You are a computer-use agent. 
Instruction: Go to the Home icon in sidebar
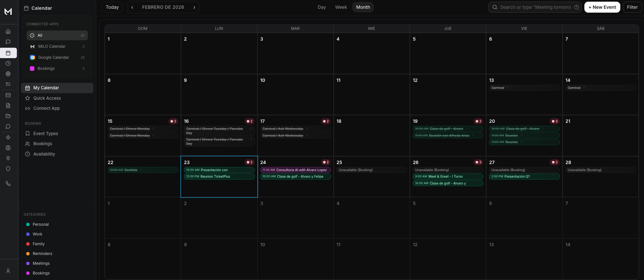pyautogui.click(x=8, y=32)
